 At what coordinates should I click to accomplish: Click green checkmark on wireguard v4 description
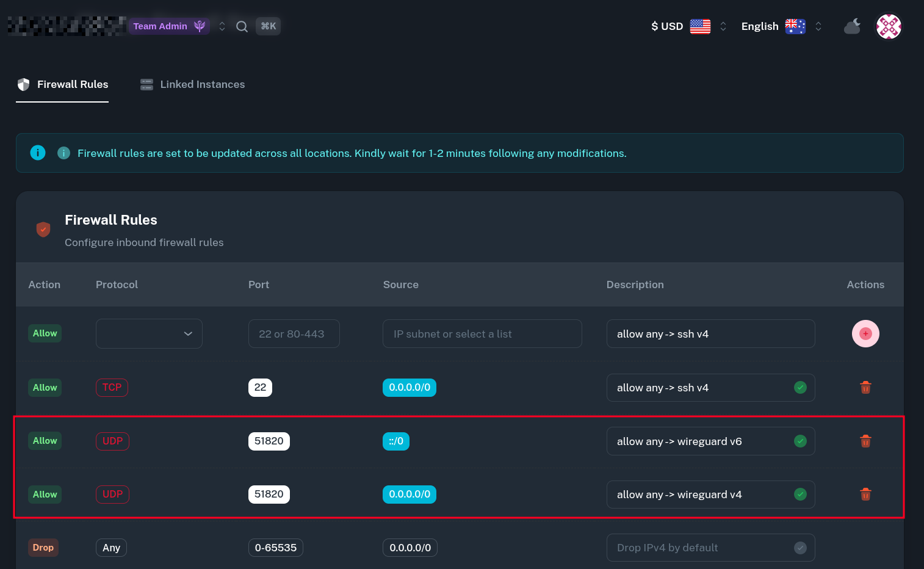coord(800,495)
